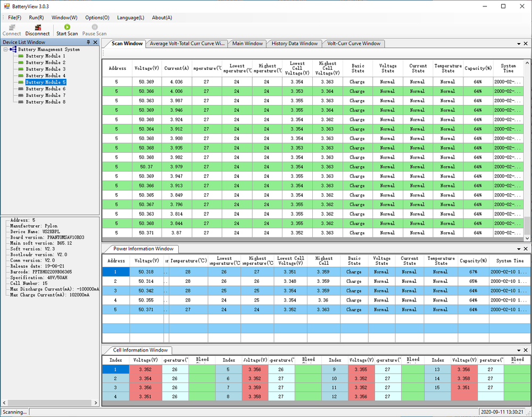This screenshot has width=532, height=417.
Task: Click the Pause Scan icon
Action: 94,27
